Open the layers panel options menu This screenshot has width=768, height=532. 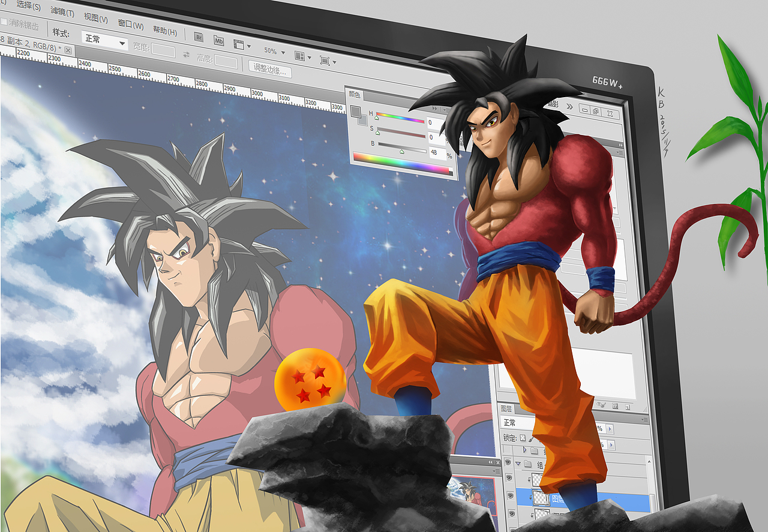[644, 419]
